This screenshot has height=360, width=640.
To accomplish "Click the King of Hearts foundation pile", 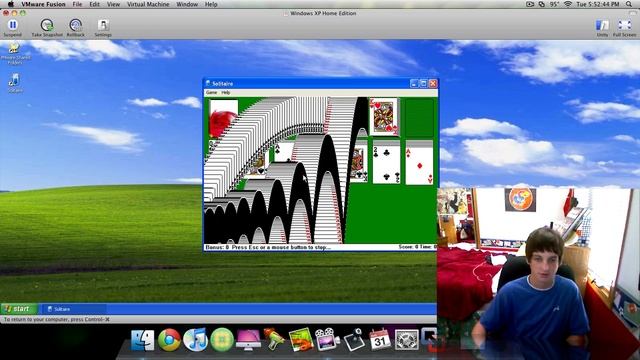I will click(x=384, y=117).
